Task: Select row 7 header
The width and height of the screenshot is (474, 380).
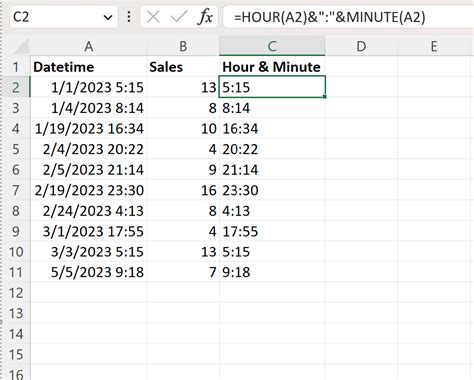Action: [x=15, y=190]
